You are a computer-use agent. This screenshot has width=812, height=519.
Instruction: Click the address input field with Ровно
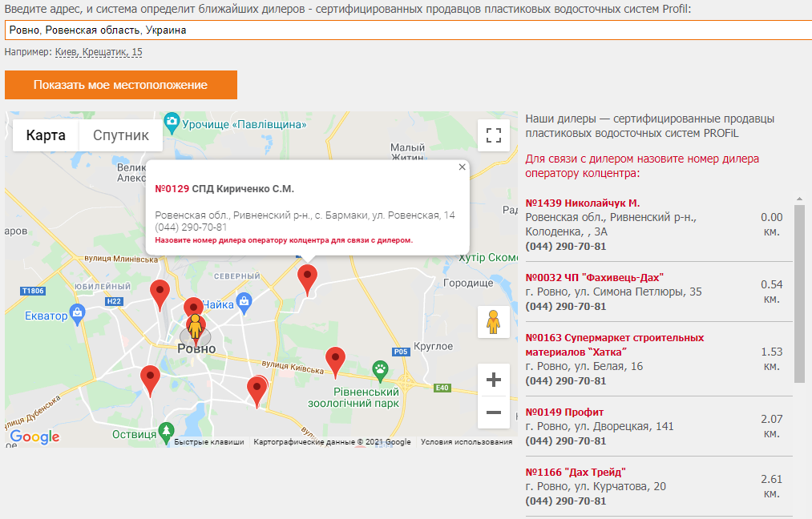click(x=408, y=30)
